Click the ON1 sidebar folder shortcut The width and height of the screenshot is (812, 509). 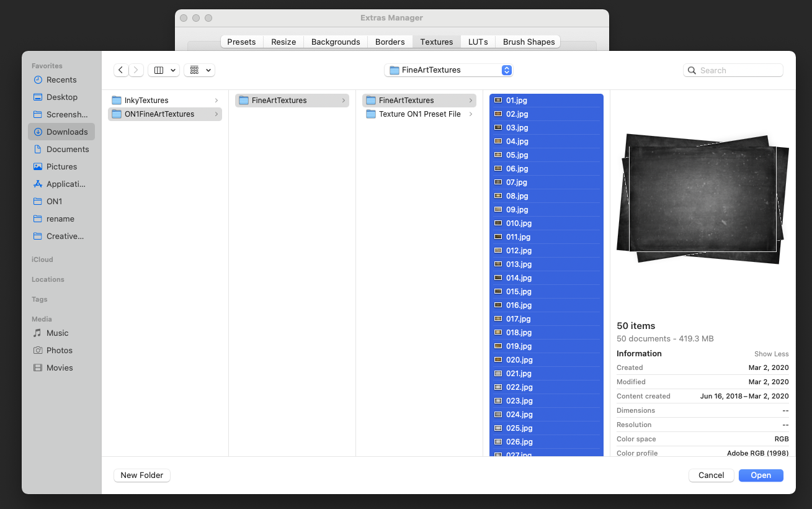coord(53,201)
